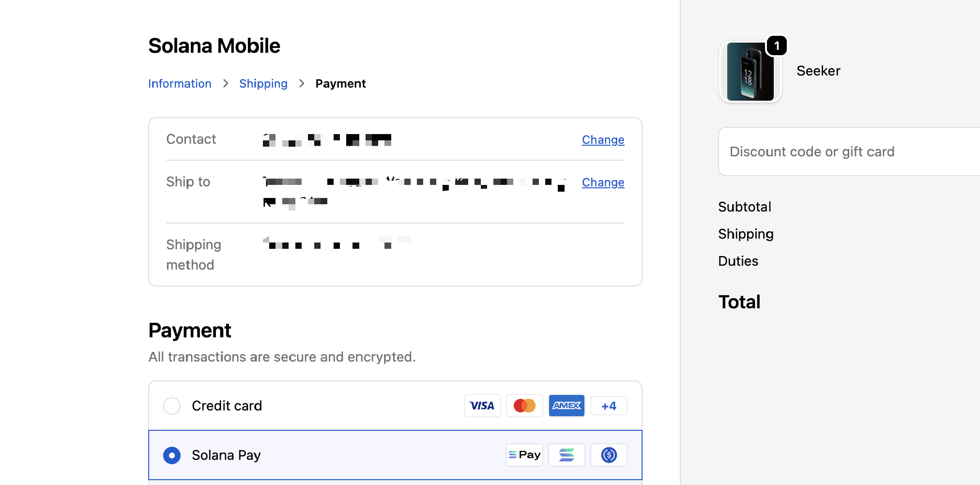Click Change next to Ship to
980x485 pixels.
(603, 182)
